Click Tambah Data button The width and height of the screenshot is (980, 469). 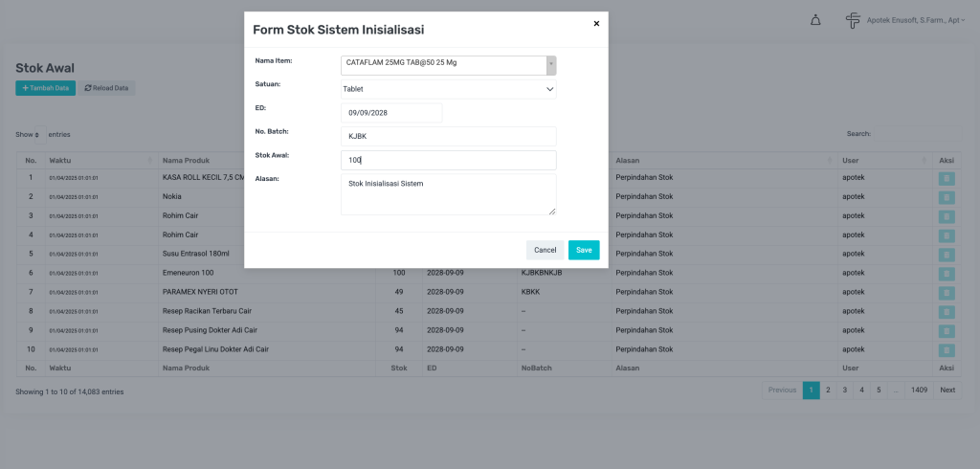45,88
